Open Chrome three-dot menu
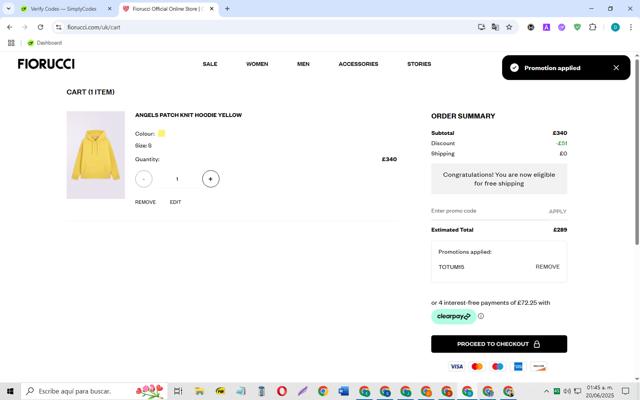 pos(631,27)
